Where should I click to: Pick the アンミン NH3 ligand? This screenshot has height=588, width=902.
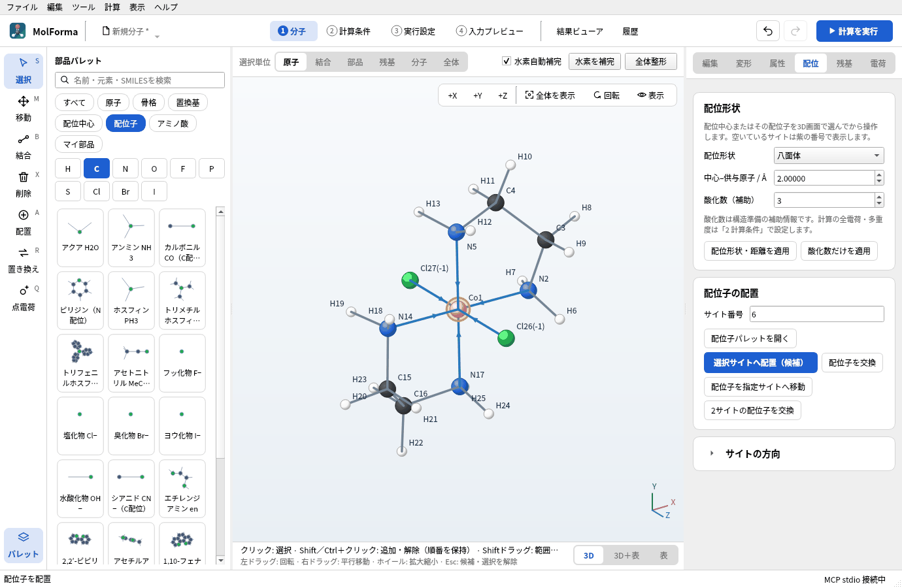pyautogui.click(x=131, y=237)
